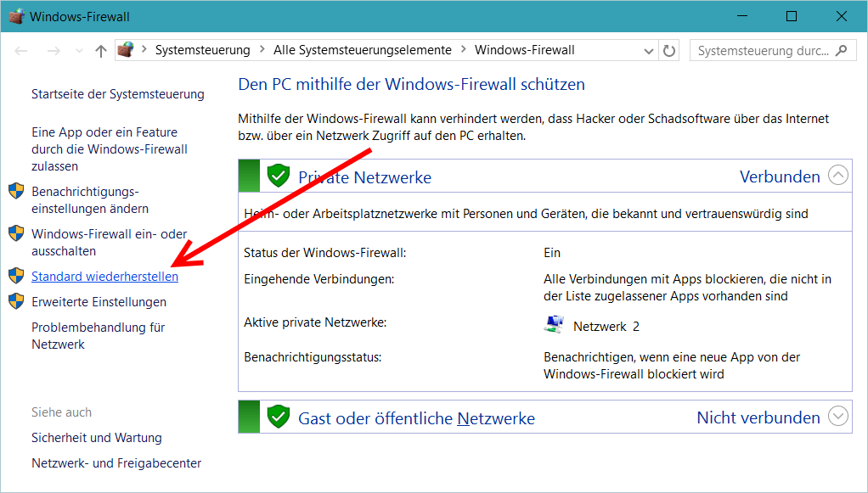Click the search magnifier icon
This screenshot has width=868, height=493.
pos(842,50)
